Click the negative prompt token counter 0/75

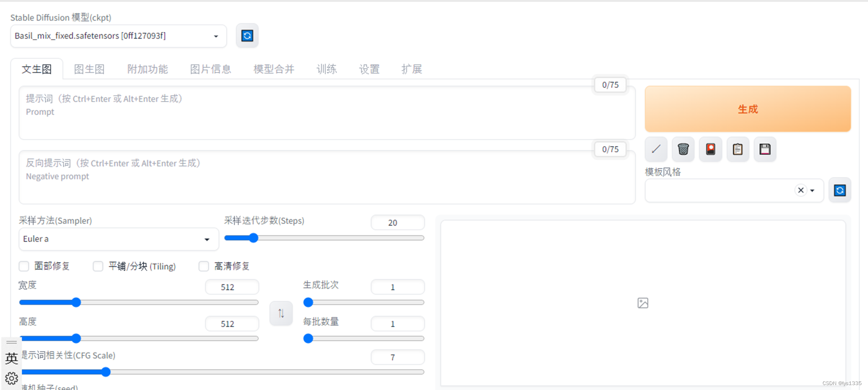(610, 149)
